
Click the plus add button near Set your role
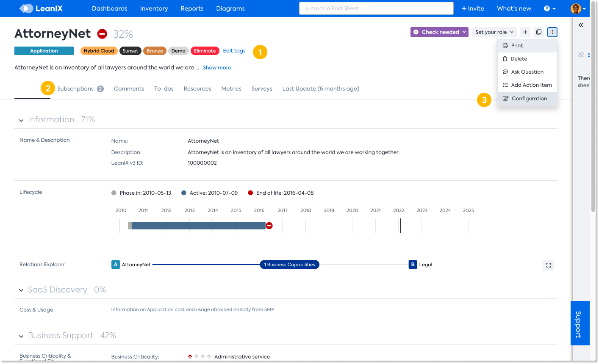click(x=525, y=32)
